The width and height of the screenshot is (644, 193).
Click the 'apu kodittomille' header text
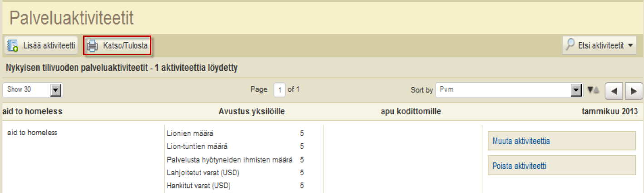(411, 112)
